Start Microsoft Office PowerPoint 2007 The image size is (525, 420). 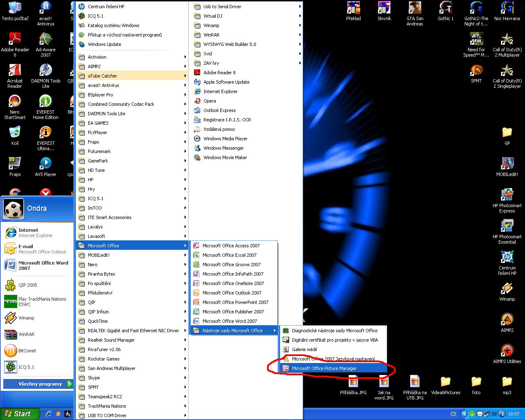point(233,302)
